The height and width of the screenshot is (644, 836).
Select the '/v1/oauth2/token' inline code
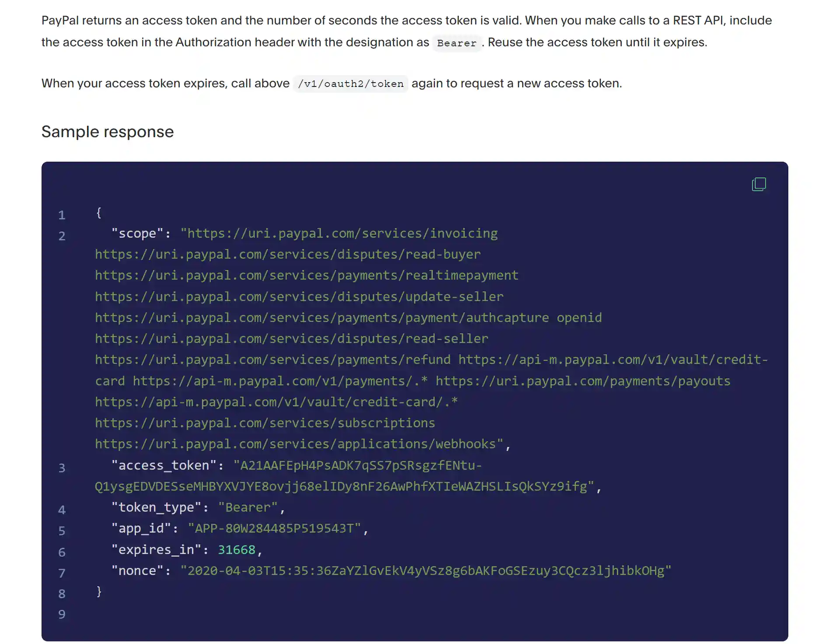[x=351, y=84]
